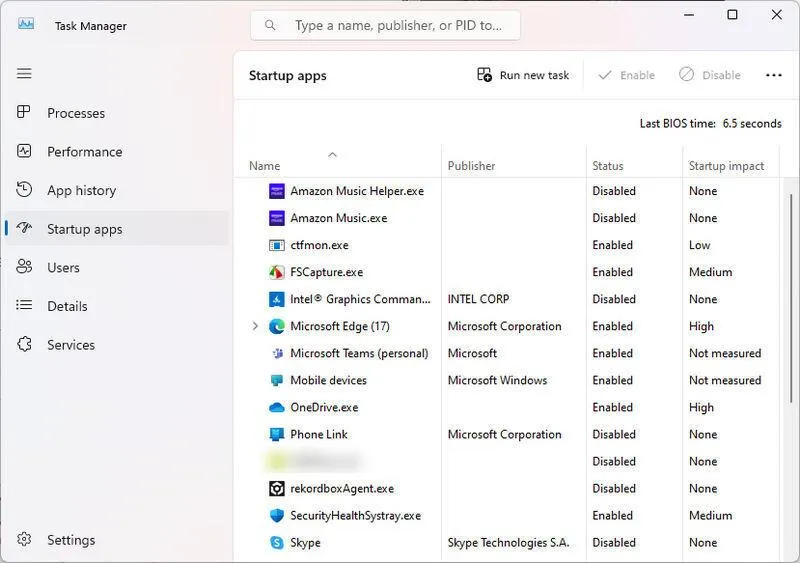Click the Services puzzle icon
This screenshot has width=800, height=563.
[x=24, y=344]
